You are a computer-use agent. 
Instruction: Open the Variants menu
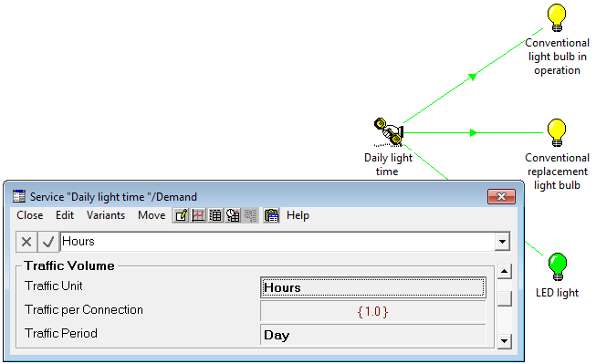pos(106,215)
